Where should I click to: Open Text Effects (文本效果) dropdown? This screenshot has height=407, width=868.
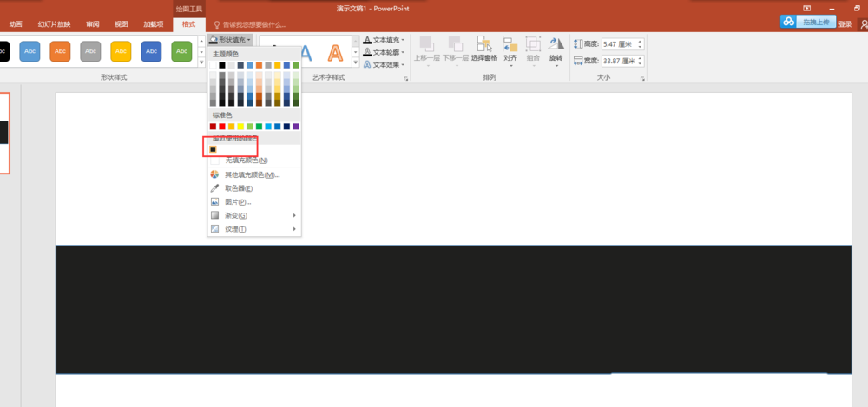pos(384,64)
